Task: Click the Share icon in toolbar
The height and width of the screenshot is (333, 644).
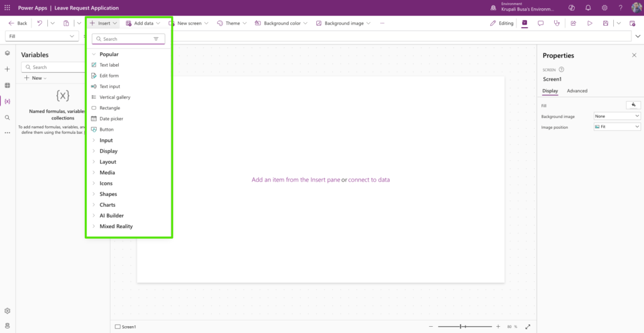Action: click(x=574, y=23)
